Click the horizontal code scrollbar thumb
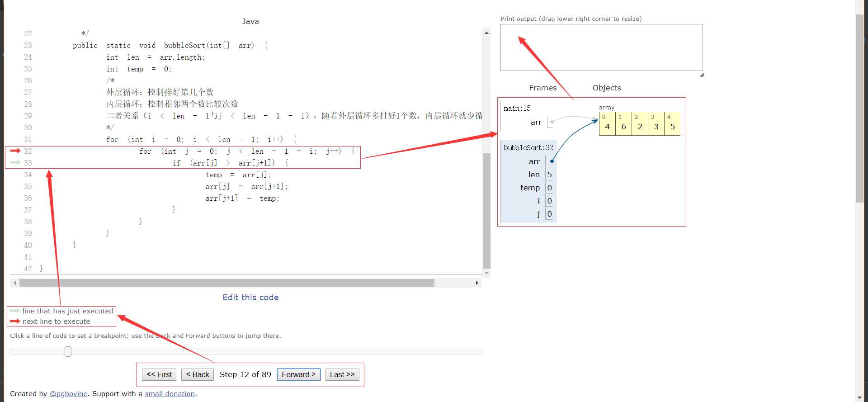 pyautogui.click(x=227, y=283)
